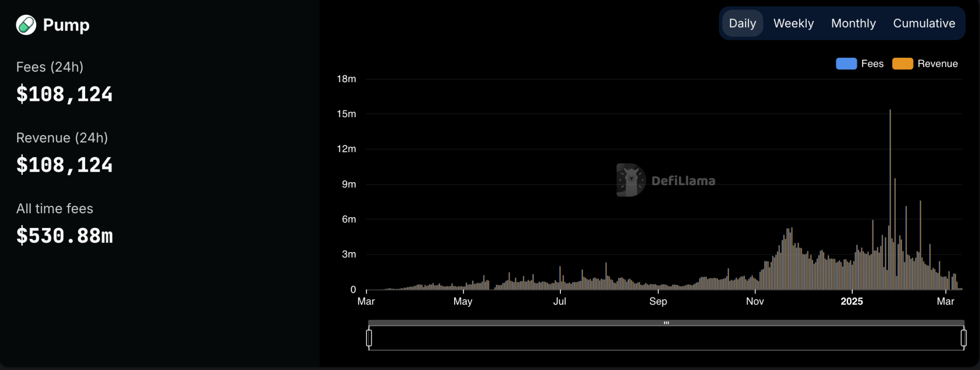Toggle the orange Revenue legend swatch

click(x=902, y=64)
